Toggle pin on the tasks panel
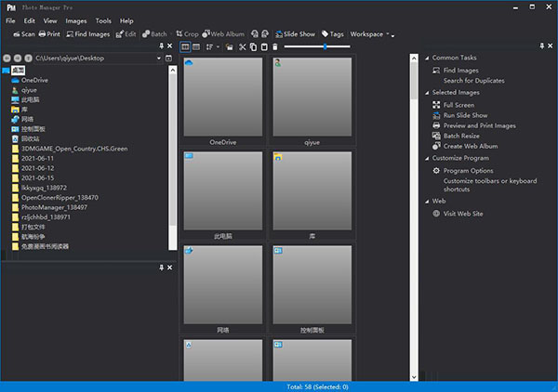 point(540,46)
